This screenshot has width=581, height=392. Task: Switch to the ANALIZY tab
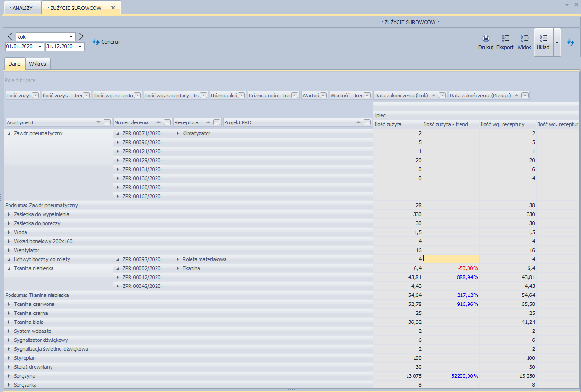tap(22, 8)
